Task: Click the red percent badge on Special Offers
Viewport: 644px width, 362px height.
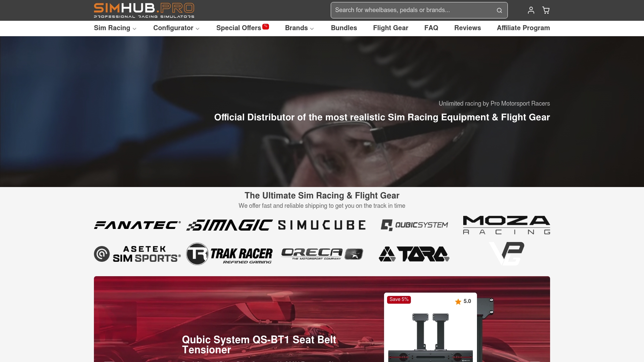Action: [x=266, y=26]
